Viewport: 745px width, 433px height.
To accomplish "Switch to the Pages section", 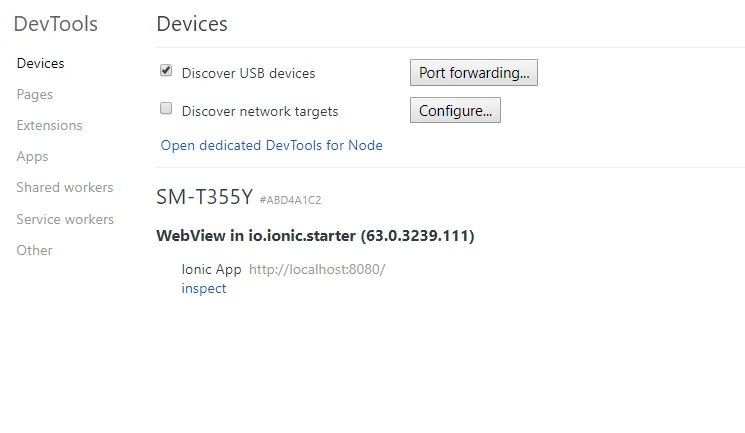I will tap(35, 94).
